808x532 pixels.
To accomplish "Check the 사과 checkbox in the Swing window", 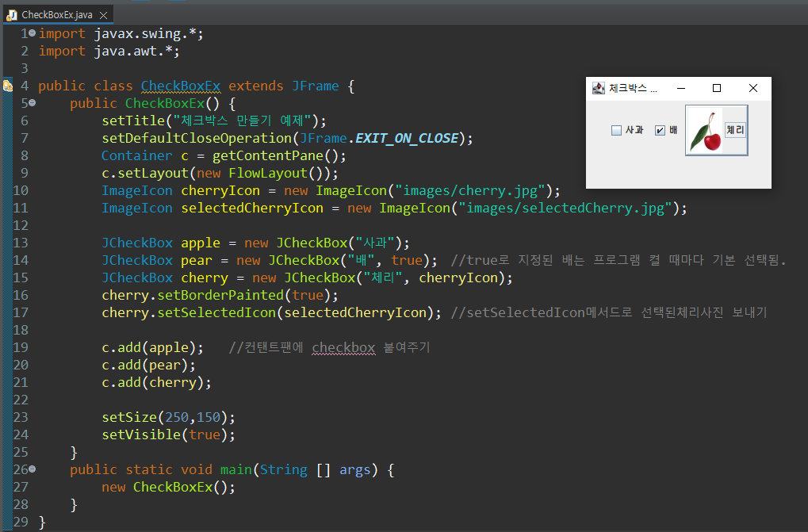I will pyautogui.click(x=616, y=130).
